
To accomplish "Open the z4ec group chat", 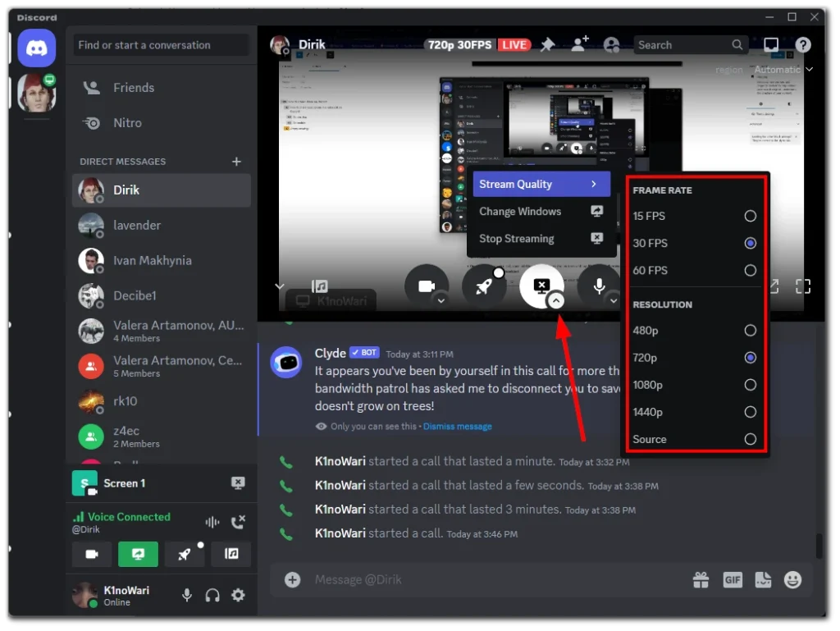I will [x=162, y=437].
